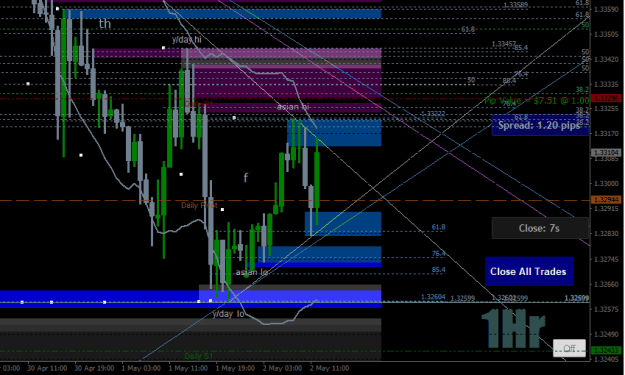Image resolution: width=625 pixels, height=375 pixels.
Task: Click the orange 1.32944 price tag
Action: pyautogui.click(x=606, y=200)
